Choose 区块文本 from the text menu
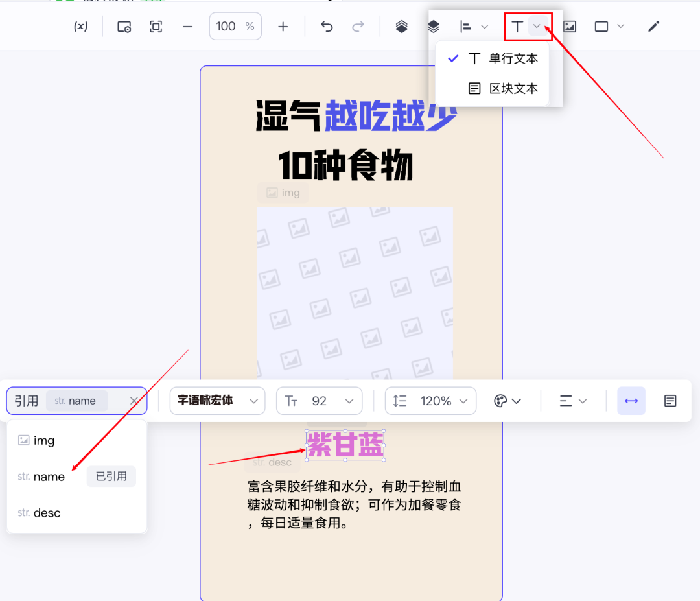The image size is (700, 601). click(513, 89)
